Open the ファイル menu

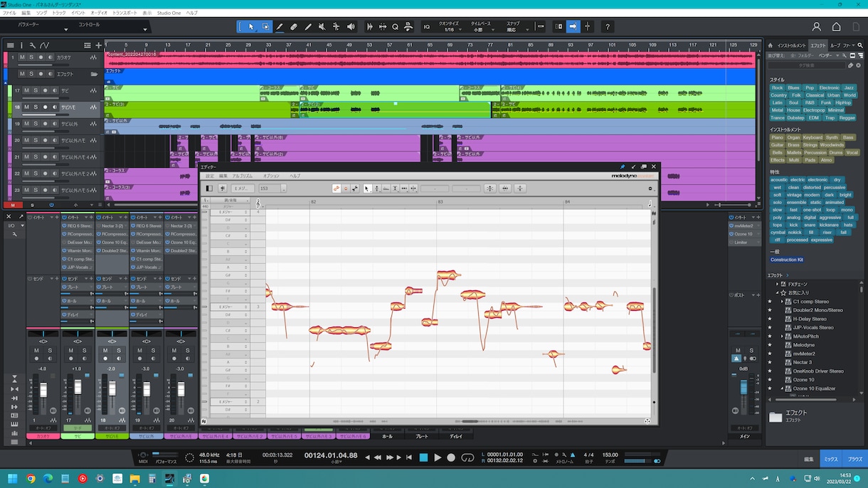[x=9, y=14]
